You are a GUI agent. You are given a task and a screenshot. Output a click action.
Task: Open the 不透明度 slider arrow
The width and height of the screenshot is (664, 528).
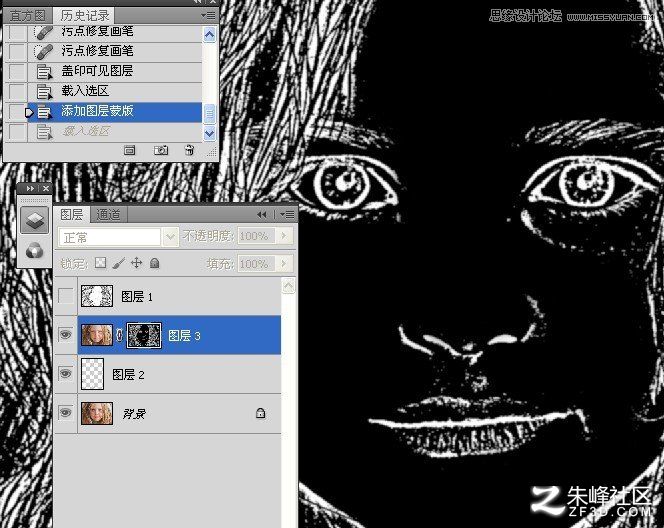284,236
